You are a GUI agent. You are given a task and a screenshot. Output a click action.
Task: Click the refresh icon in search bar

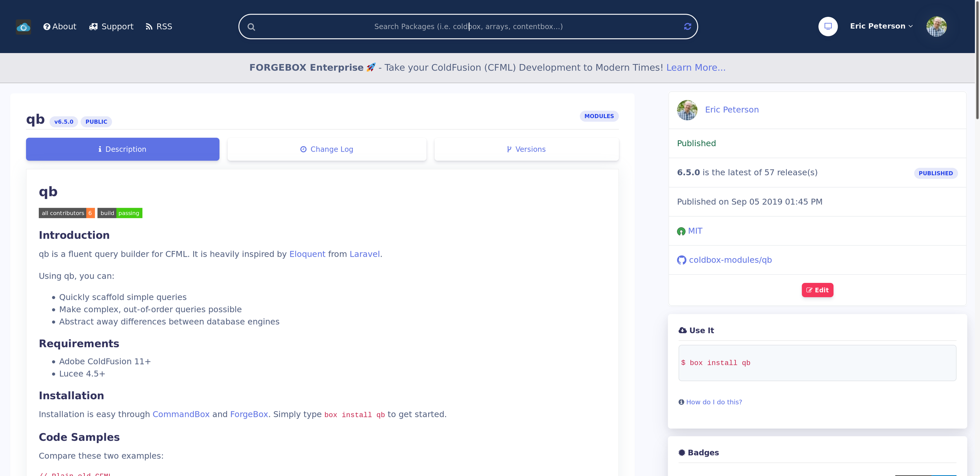[x=688, y=26]
